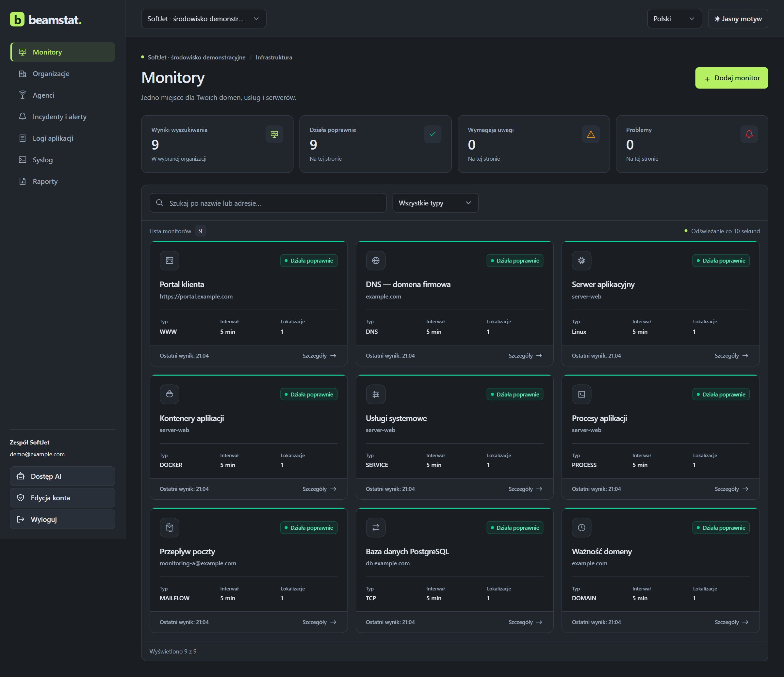The image size is (784, 677).
Task: Click the Dodaj monitor button
Action: 731,78
